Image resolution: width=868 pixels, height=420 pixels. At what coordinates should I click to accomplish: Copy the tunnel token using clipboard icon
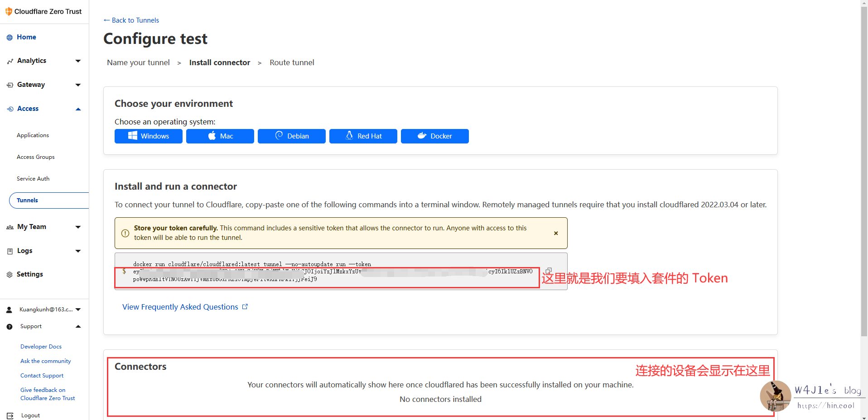(x=549, y=271)
